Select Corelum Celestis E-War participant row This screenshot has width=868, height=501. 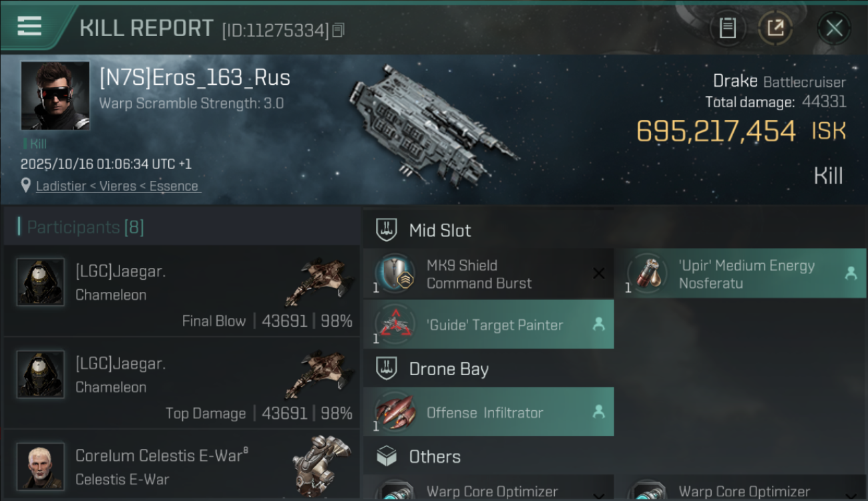(182, 466)
